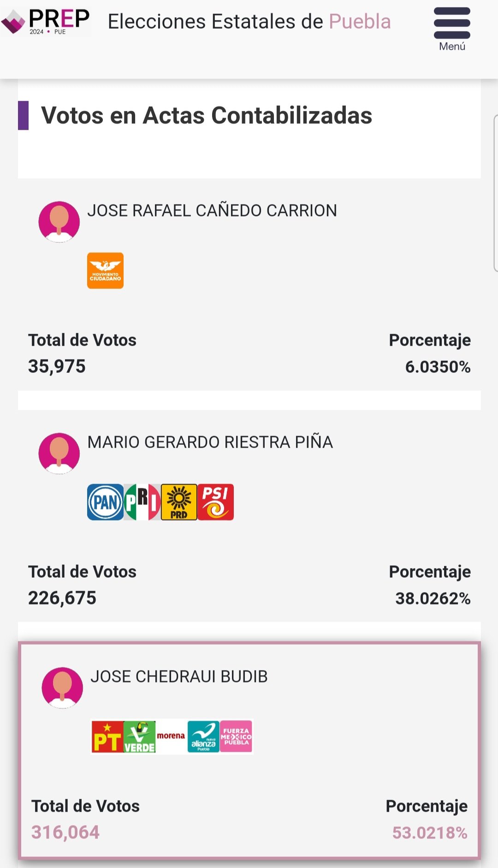Viewport: 498px width, 868px height.
Task: Open Jose Chedraui Budib candidate name
Action: (179, 676)
